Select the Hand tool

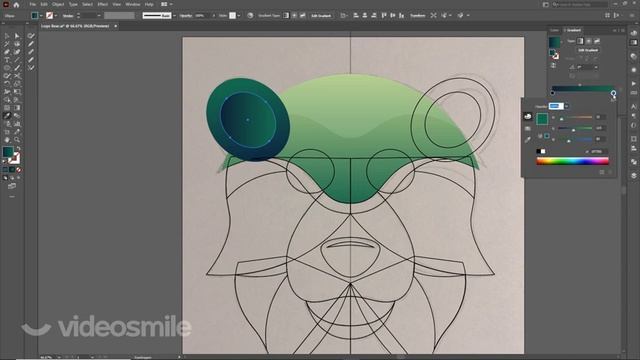7,140
